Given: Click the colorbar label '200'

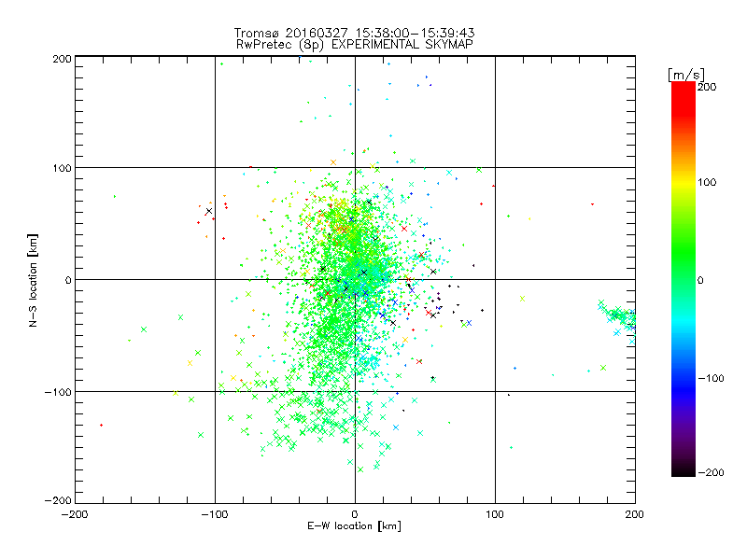Looking at the screenshot, I should click(x=707, y=87).
